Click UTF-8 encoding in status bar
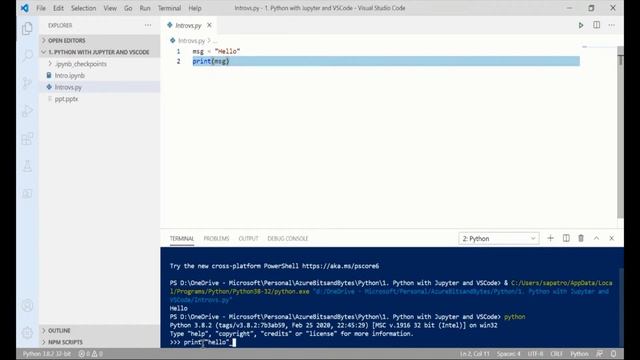The height and width of the screenshot is (360, 640). 536,354
